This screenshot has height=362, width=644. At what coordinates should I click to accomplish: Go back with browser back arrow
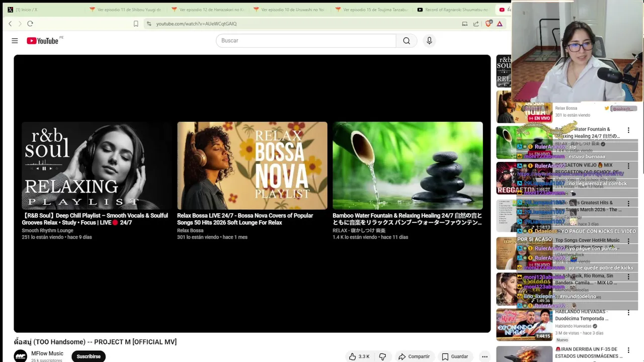10,24
